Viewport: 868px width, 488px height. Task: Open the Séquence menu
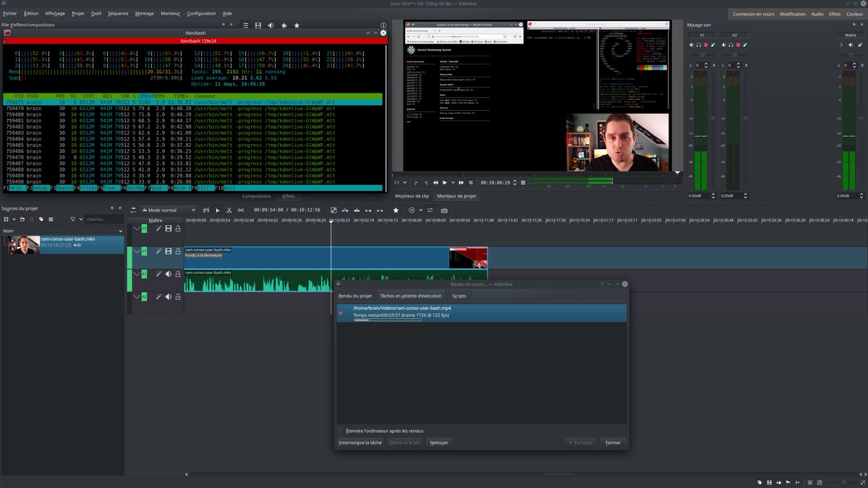(118, 13)
